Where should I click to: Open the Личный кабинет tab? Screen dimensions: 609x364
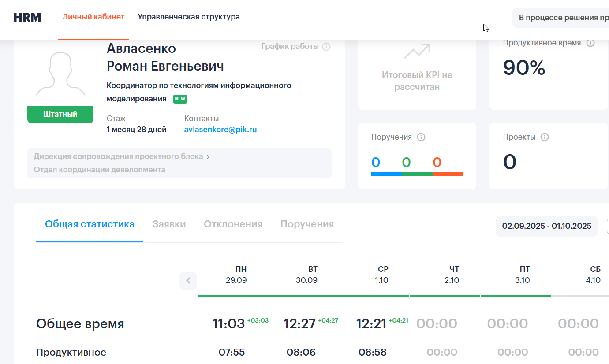(x=93, y=17)
